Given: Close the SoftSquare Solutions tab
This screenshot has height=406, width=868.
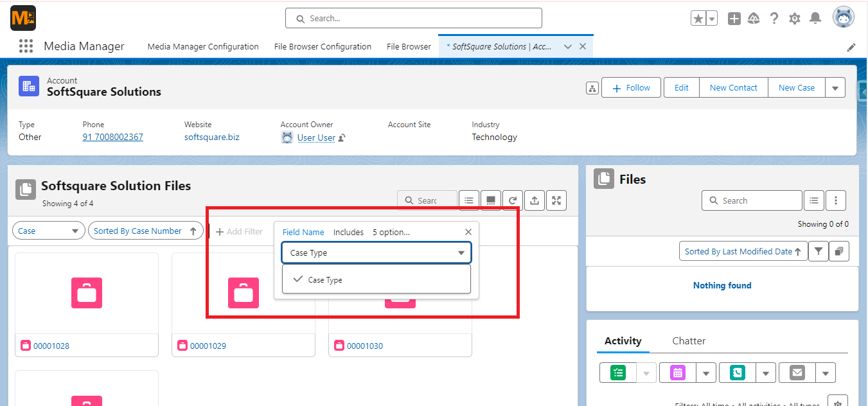Looking at the screenshot, I should pyautogui.click(x=583, y=46).
